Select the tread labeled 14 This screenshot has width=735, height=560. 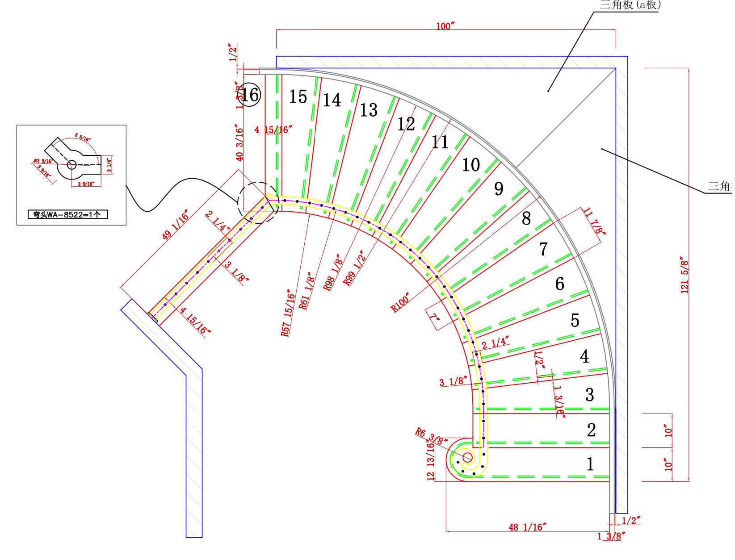[x=332, y=100]
